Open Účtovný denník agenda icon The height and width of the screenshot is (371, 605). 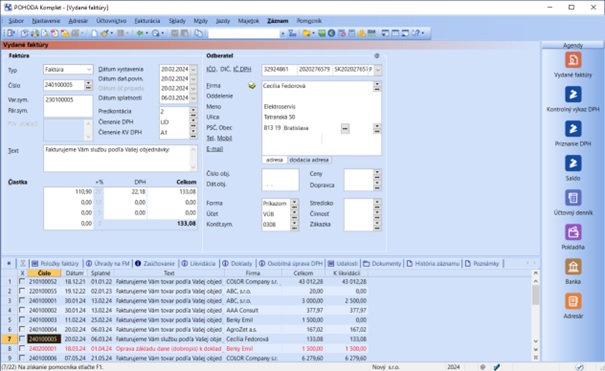[x=573, y=198]
